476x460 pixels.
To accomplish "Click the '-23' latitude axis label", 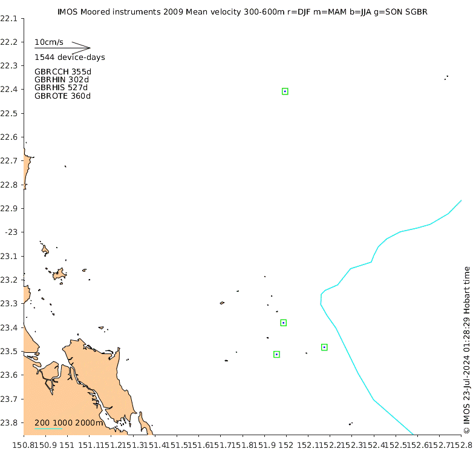I will tap(11, 232).
